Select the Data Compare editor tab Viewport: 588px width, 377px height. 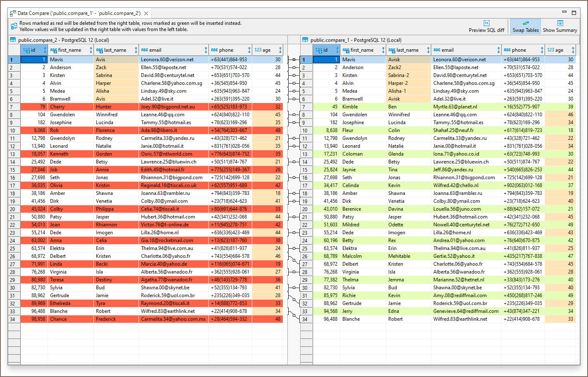click(x=79, y=13)
